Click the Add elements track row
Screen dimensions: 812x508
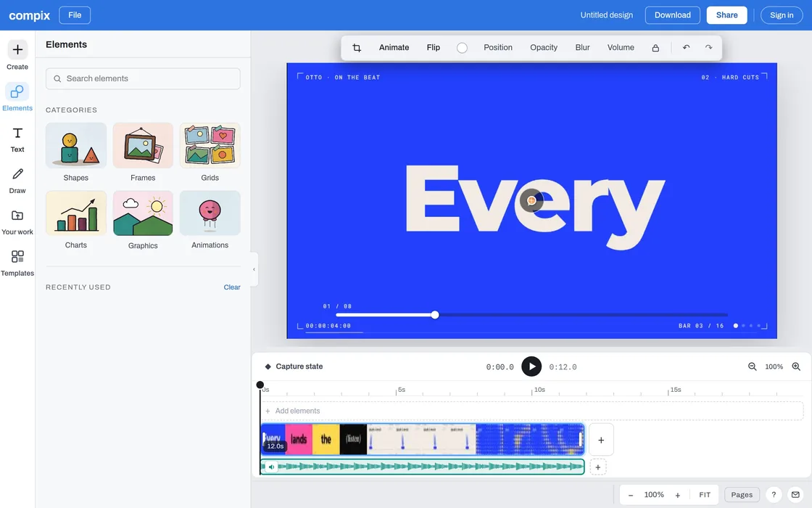click(532, 411)
